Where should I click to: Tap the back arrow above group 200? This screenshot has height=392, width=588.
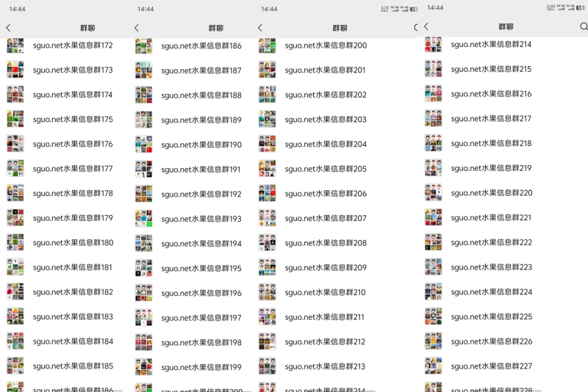pos(260,28)
